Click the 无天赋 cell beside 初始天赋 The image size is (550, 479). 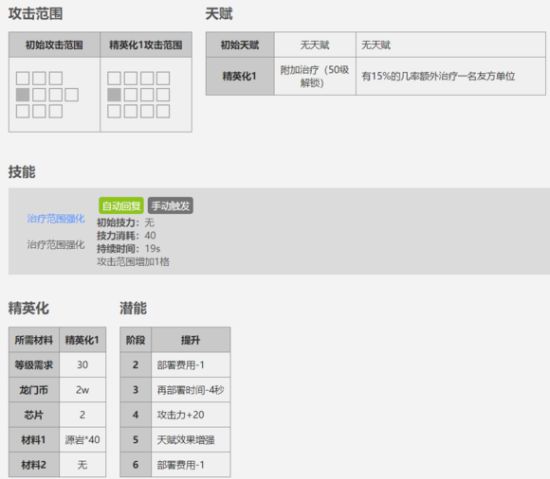tap(315, 45)
